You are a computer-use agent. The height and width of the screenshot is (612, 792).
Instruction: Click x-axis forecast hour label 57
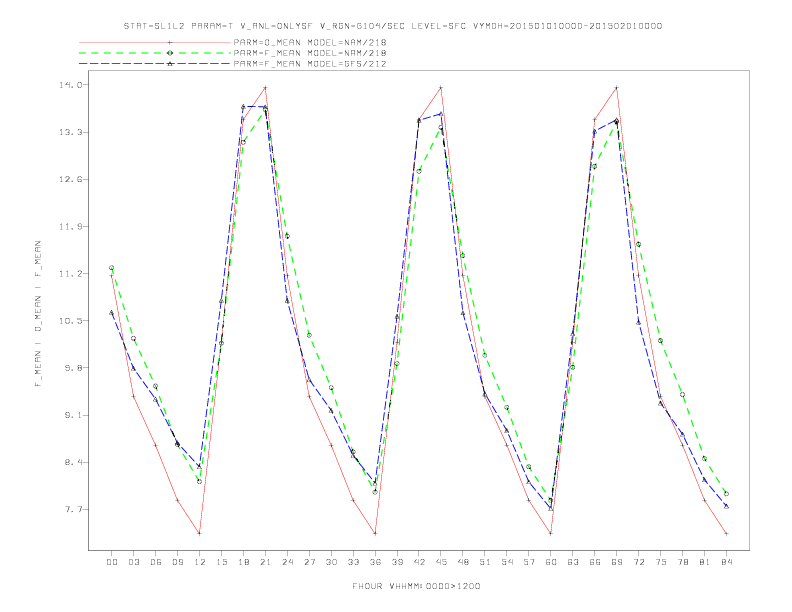click(529, 562)
